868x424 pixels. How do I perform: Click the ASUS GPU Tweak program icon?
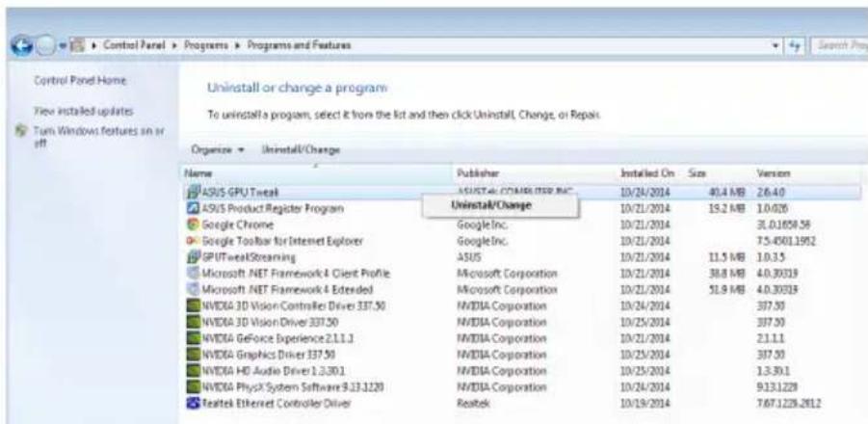[194, 192]
